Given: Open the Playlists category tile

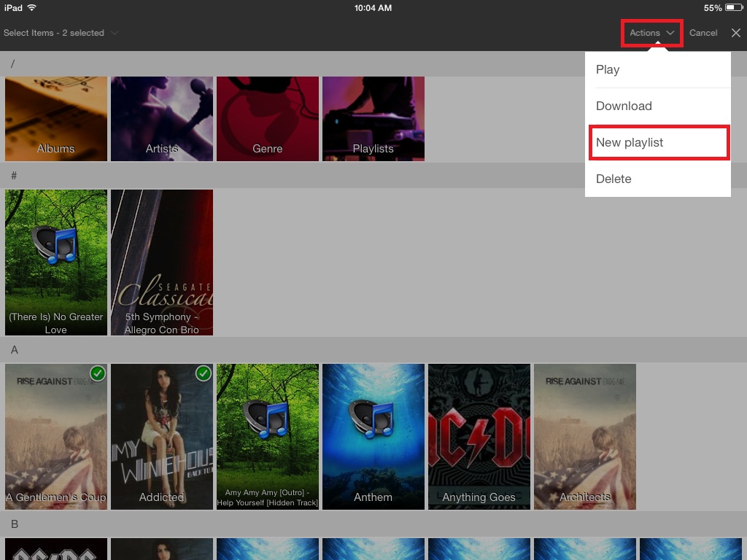Looking at the screenshot, I should point(373,119).
